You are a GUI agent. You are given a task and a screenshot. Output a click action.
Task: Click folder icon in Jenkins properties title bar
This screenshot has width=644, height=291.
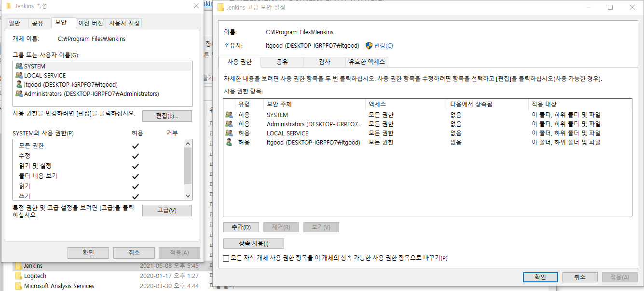click(x=9, y=6)
